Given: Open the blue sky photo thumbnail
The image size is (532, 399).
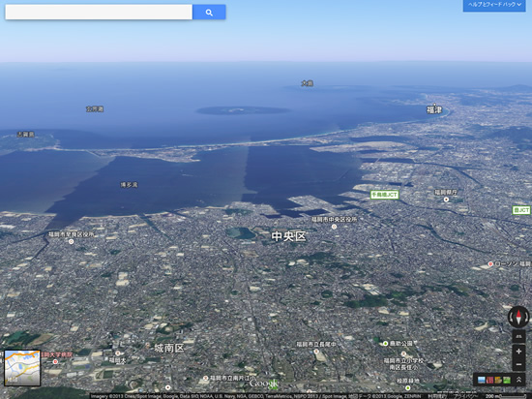Looking at the screenshot, I should (482, 380).
